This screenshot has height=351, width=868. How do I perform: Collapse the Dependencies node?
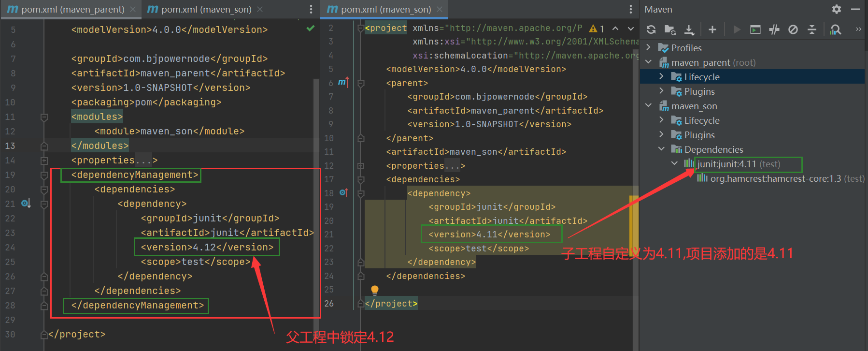point(662,149)
